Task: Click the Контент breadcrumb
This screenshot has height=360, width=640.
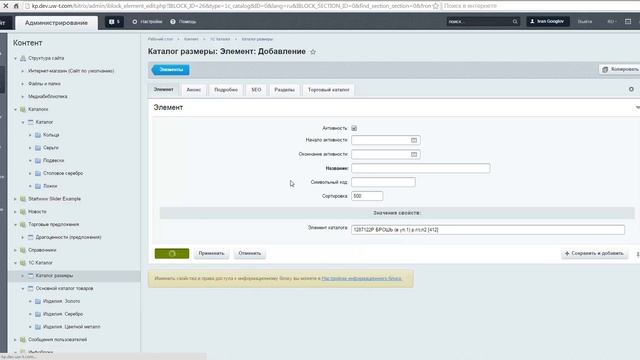Action: pyautogui.click(x=191, y=39)
